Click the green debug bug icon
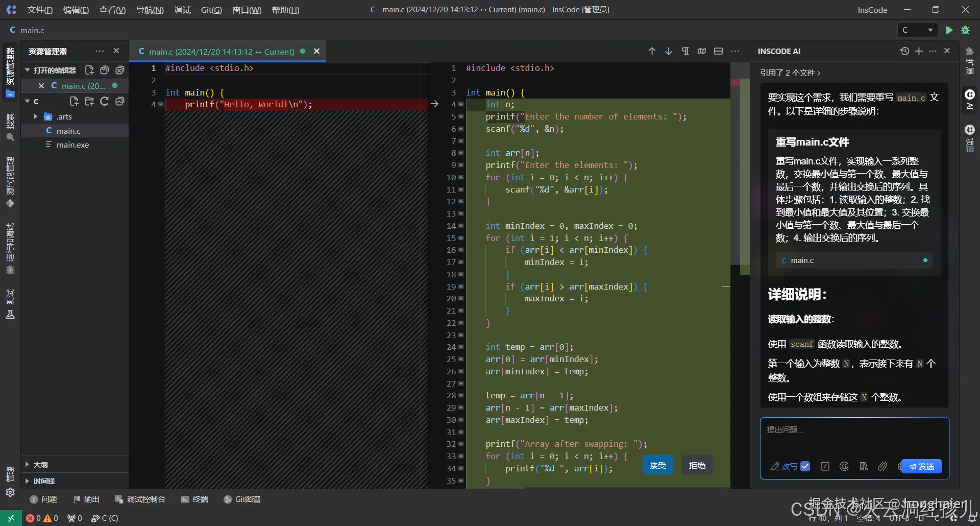The height and width of the screenshot is (526, 980). click(965, 30)
